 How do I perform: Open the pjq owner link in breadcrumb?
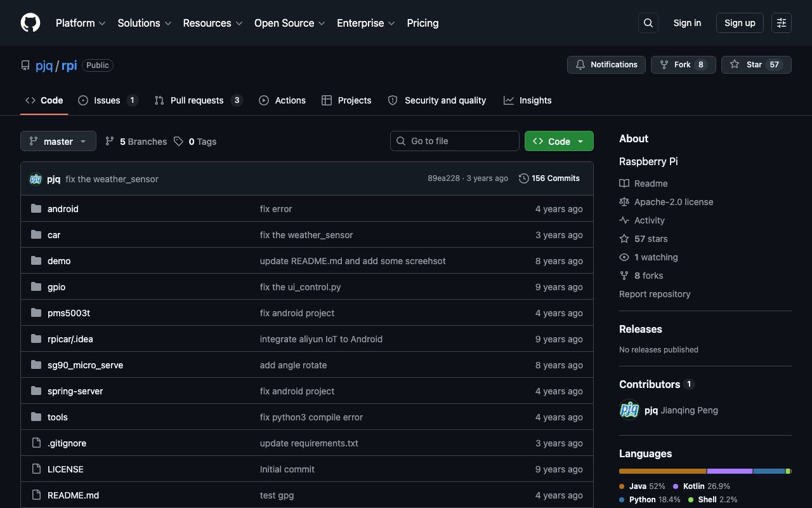(x=44, y=65)
